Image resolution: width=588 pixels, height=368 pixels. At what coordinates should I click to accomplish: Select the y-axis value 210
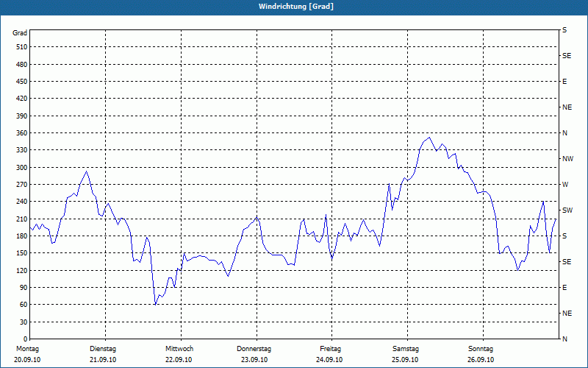[22, 219]
